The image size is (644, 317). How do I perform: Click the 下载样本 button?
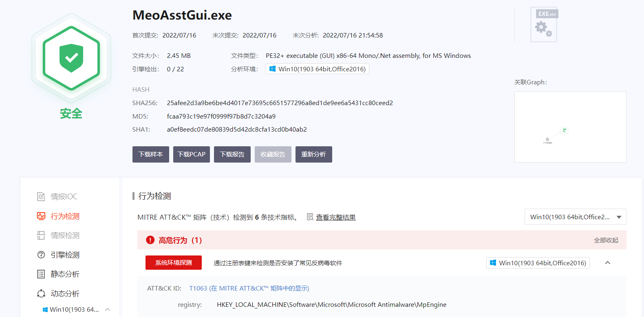[151, 154]
